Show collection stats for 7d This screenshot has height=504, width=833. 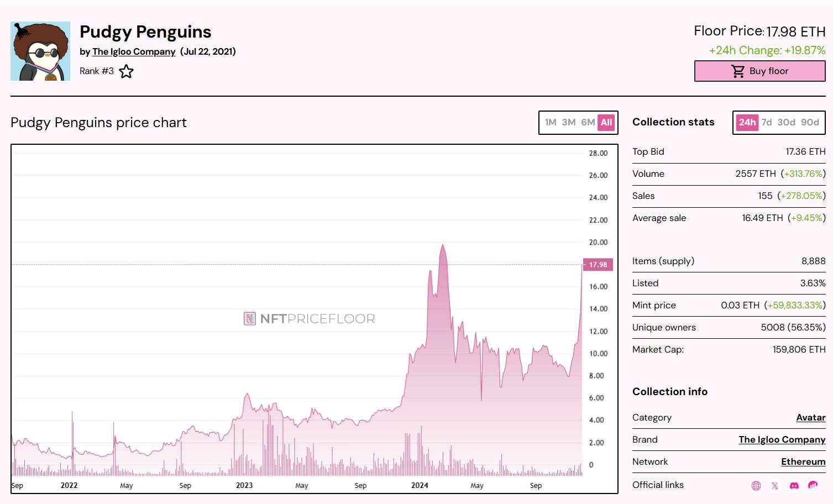[x=767, y=123]
